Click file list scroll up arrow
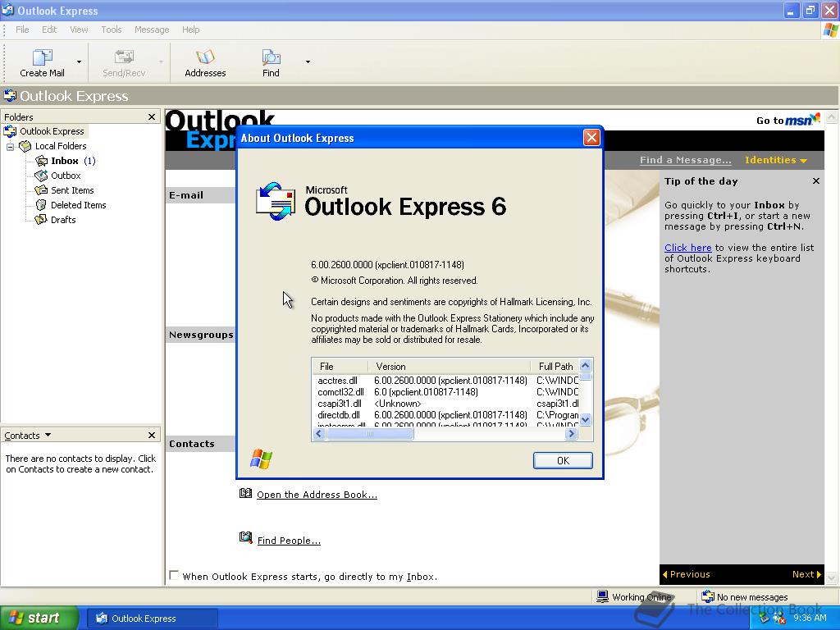This screenshot has width=840, height=630. coord(586,365)
